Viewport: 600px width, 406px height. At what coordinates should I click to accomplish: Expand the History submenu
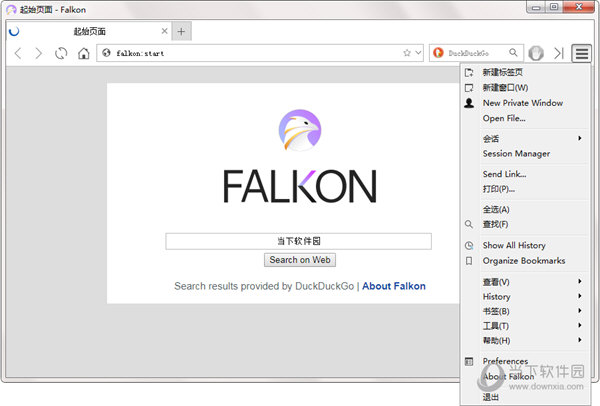coord(525,297)
